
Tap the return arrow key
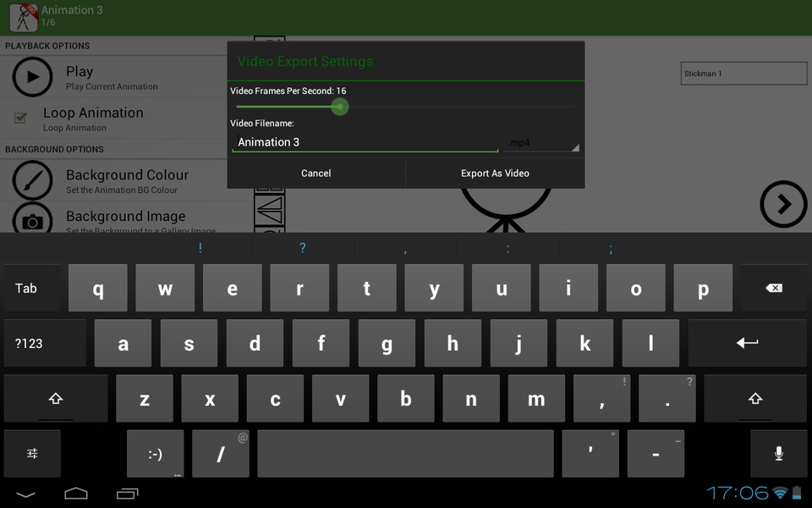click(747, 343)
